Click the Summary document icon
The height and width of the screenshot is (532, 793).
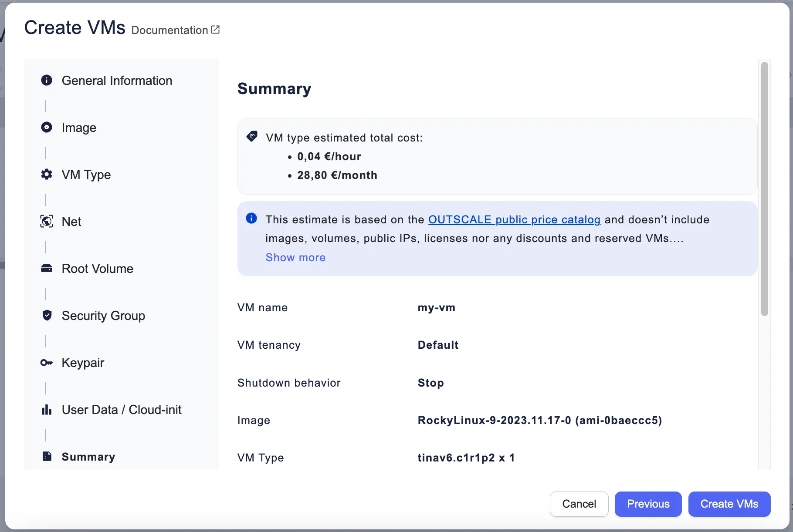(47, 456)
